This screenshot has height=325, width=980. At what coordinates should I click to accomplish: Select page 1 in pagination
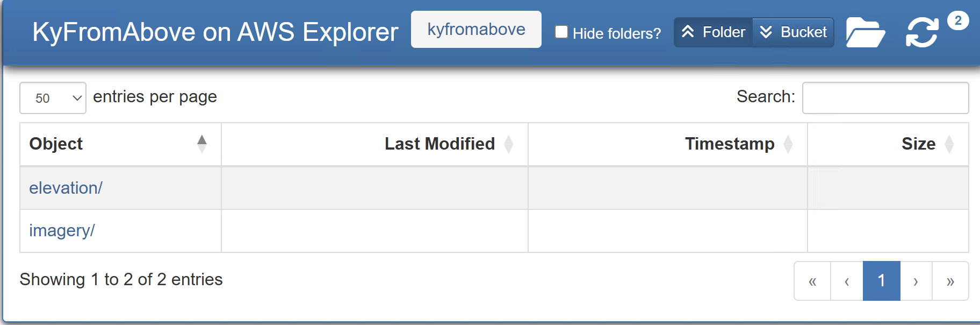pos(882,281)
